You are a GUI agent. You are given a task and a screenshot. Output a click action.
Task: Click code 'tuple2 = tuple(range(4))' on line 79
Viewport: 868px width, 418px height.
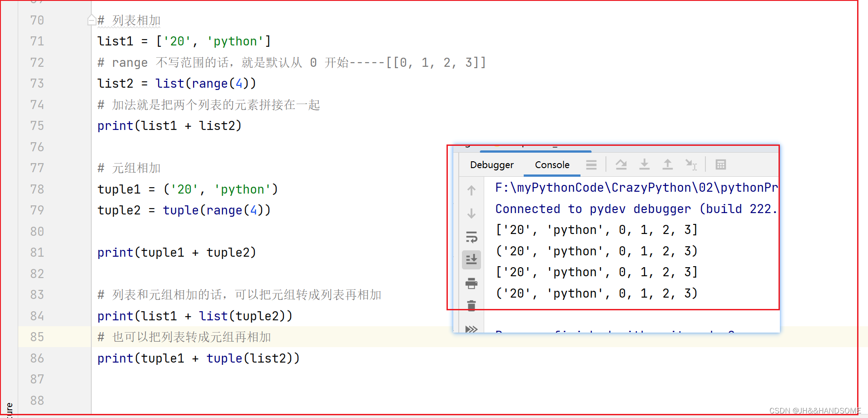tap(184, 210)
